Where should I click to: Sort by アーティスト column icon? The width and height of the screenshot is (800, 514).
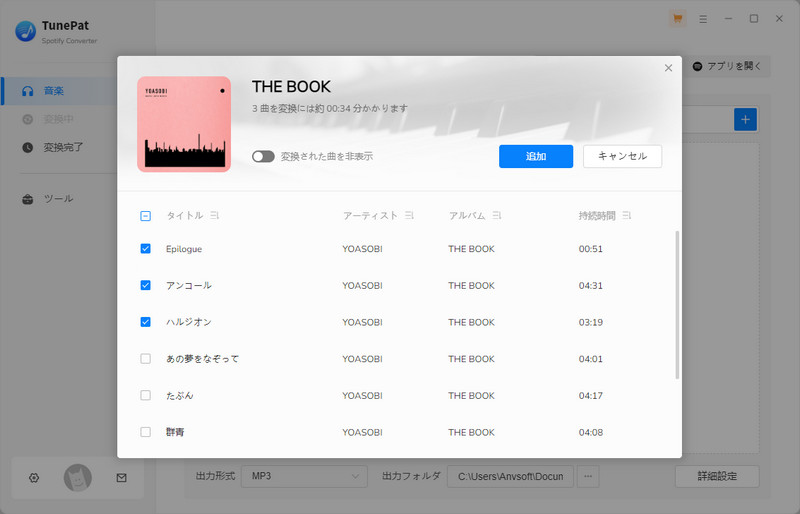(409, 215)
